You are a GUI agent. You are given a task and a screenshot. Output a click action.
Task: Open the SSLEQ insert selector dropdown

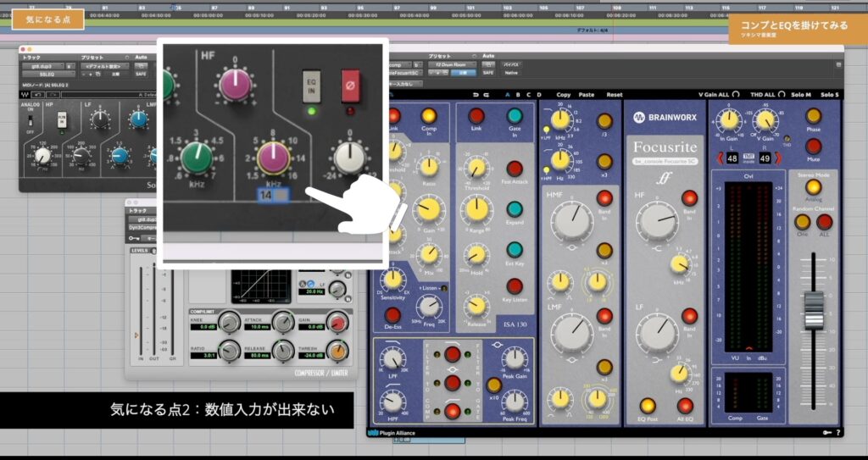coord(48,75)
